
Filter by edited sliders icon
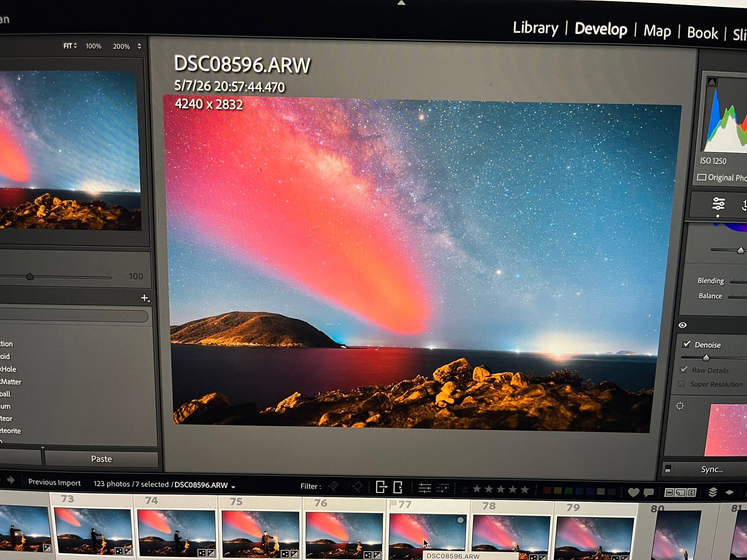[425, 488]
